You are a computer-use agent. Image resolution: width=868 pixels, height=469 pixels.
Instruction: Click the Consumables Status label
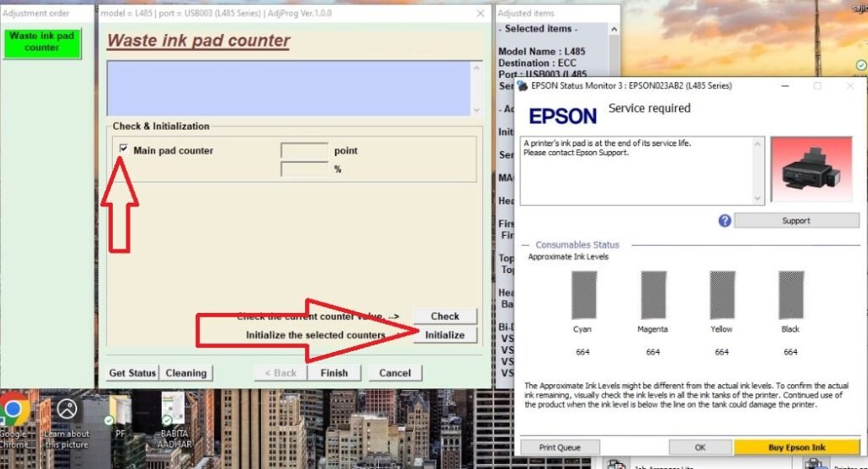577,245
